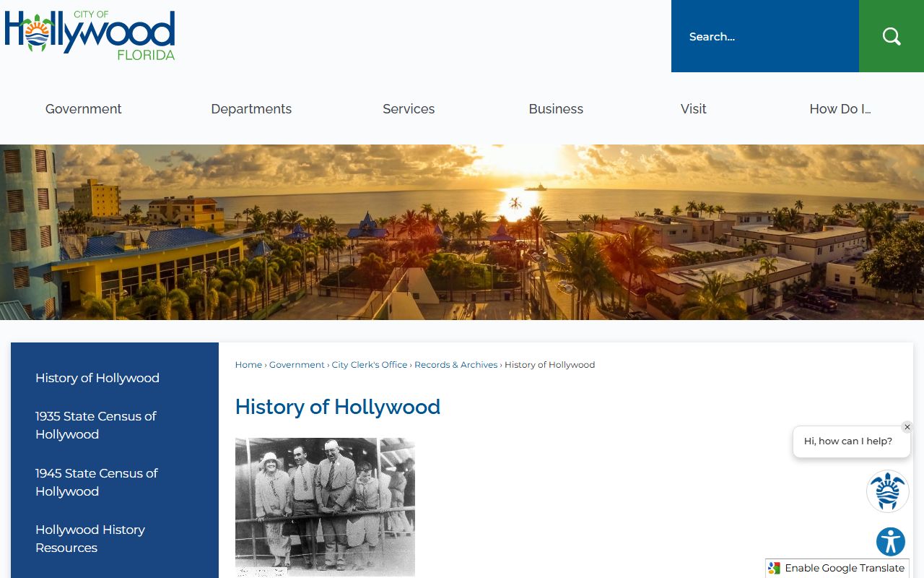Open 1945 State Census of Hollywood
The image size is (924, 578).
(97, 483)
